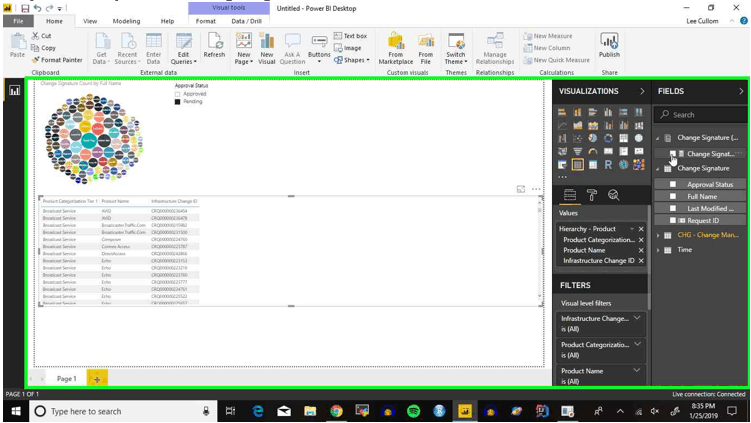
Task: Select the Matrix visualization
Action: 593,165
